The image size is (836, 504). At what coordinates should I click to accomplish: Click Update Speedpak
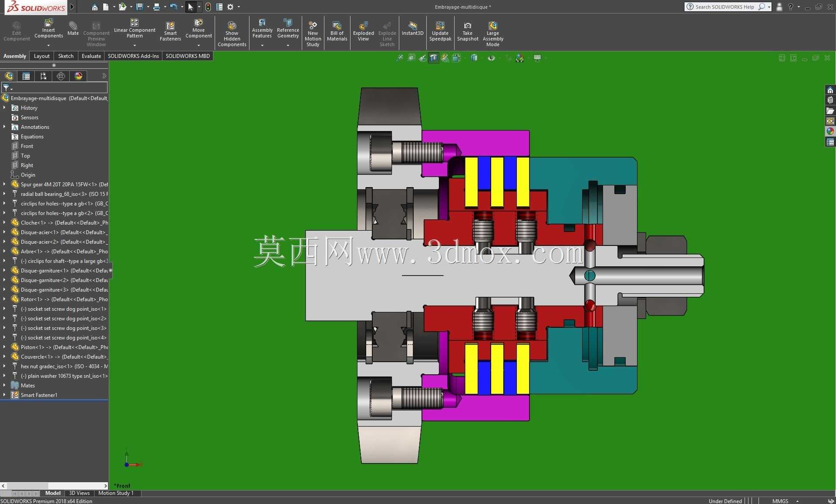[440, 31]
